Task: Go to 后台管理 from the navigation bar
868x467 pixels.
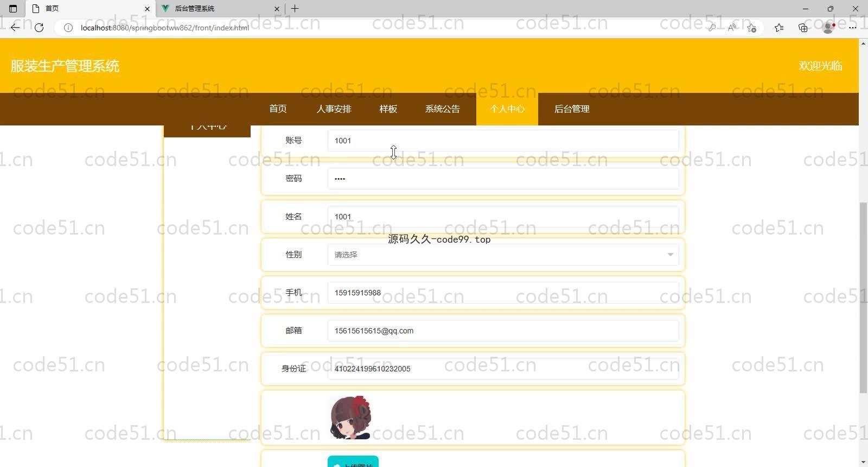Action: pyautogui.click(x=572, y=109)
